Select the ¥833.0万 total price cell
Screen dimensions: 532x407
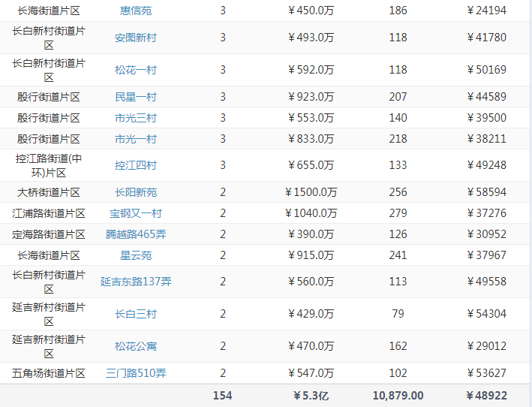pos(311,139)
